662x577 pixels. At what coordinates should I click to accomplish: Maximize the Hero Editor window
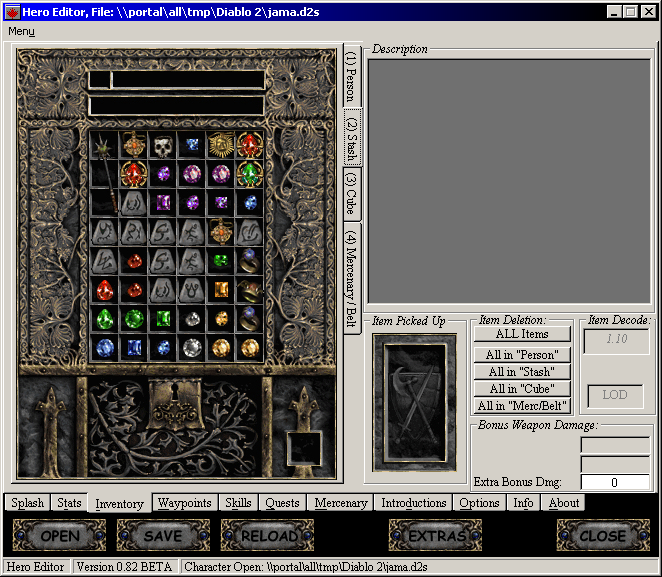630,11
